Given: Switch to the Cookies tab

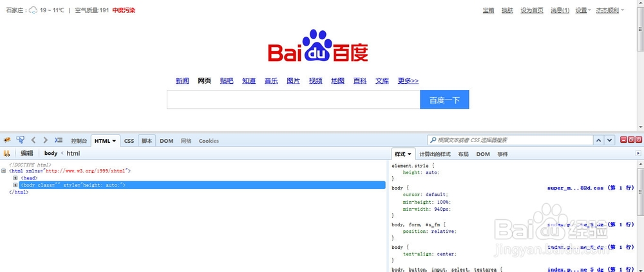Looking at the screenshot, I should coord(209,141).
